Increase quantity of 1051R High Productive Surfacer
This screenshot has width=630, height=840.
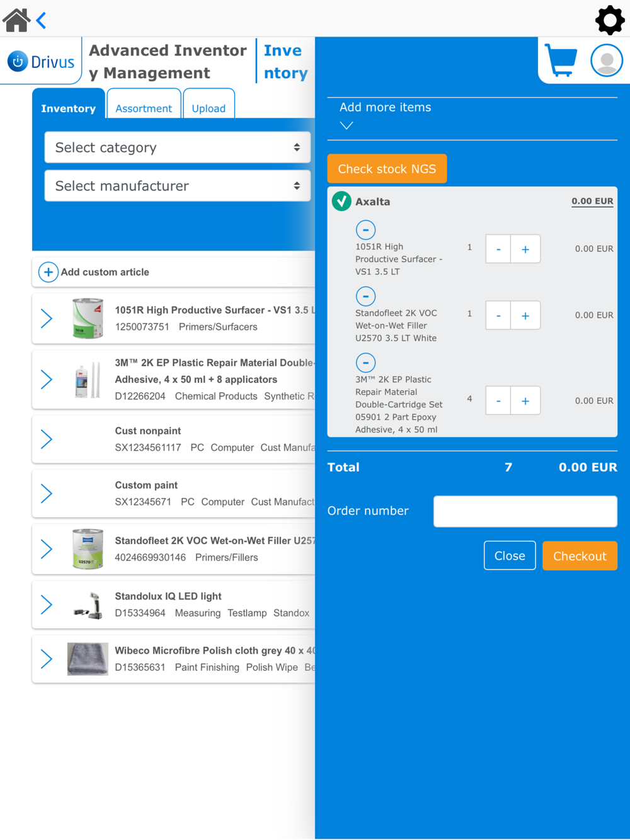[x=525, y=249]
